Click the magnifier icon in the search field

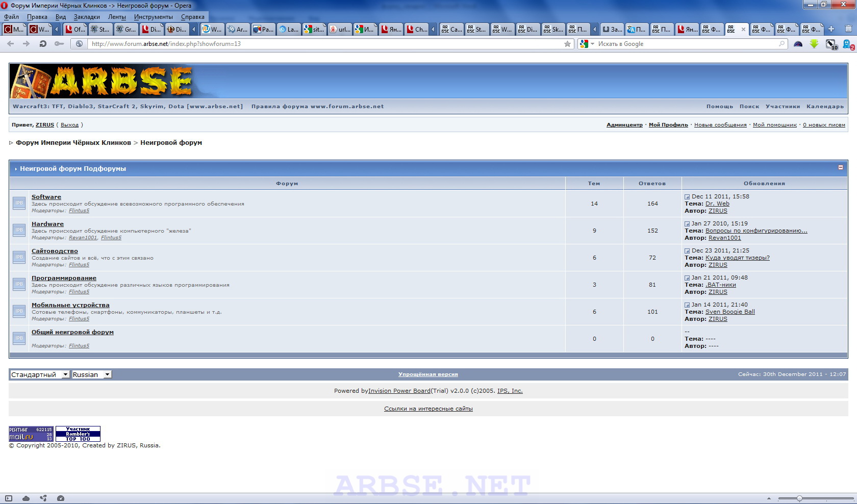(x=782, y=44)
